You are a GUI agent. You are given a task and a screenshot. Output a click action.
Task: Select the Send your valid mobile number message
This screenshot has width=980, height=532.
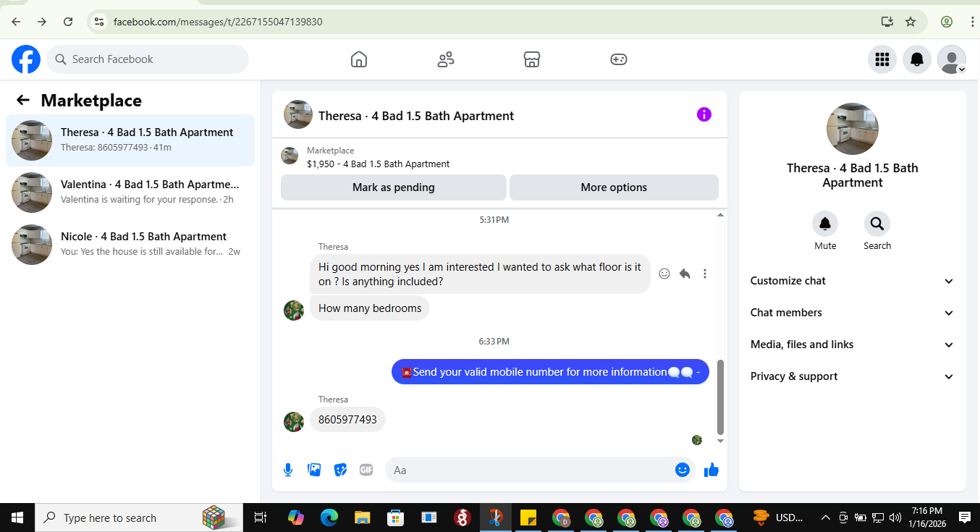click(550, 372)
